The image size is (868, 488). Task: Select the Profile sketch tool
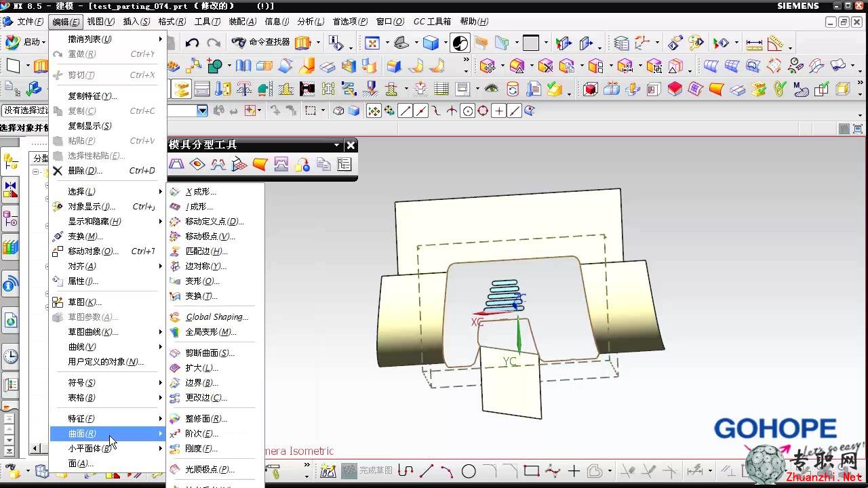tap(406, 471)
